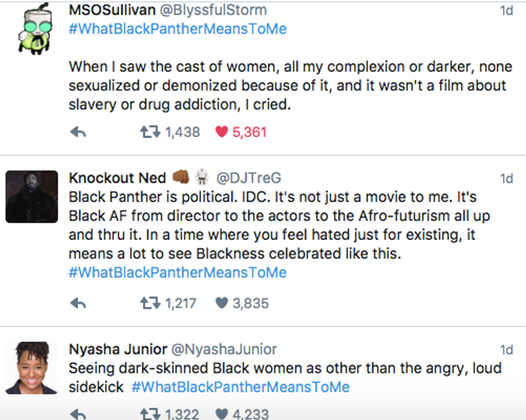The width and height of the screenshot is (526, 420).
Task: Retweet Knockout Ned's Black Panther tweet
Action: click(x=150, y=303)
